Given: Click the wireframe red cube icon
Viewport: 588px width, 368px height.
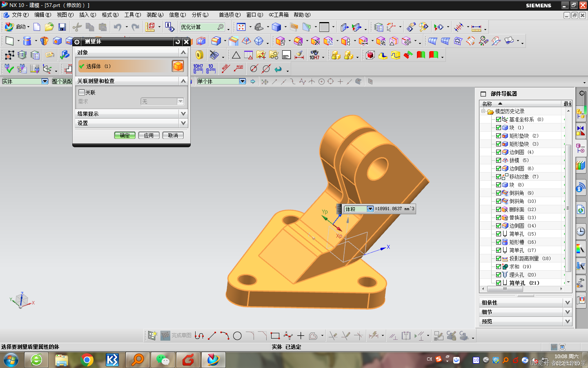Looking at the screenshot, I should click(x=370, y=55).
